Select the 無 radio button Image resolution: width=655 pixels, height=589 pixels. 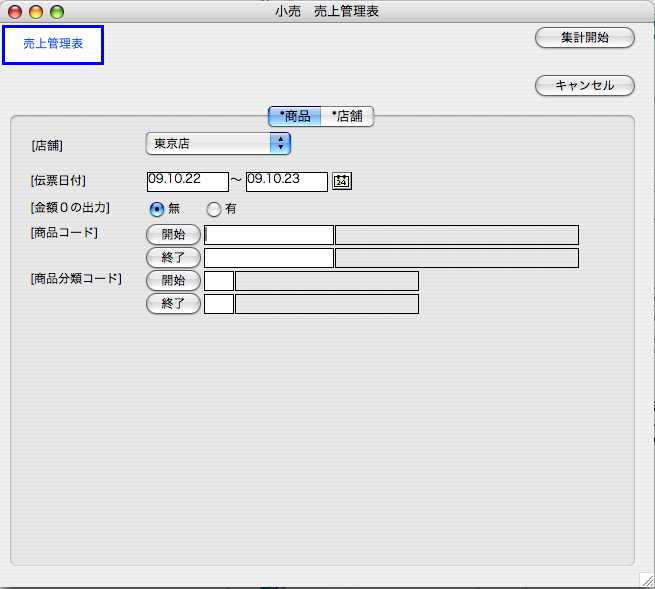157,209
